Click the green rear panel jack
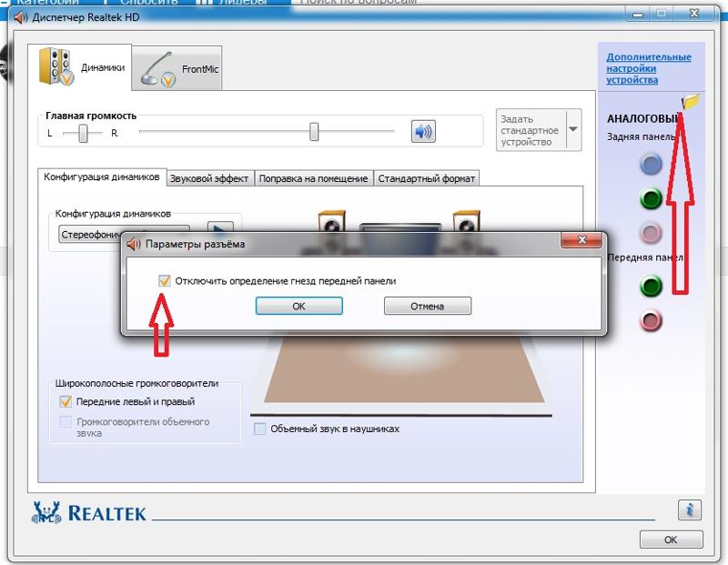The width and height of the screenshot is (728, 565). point(651,198)
